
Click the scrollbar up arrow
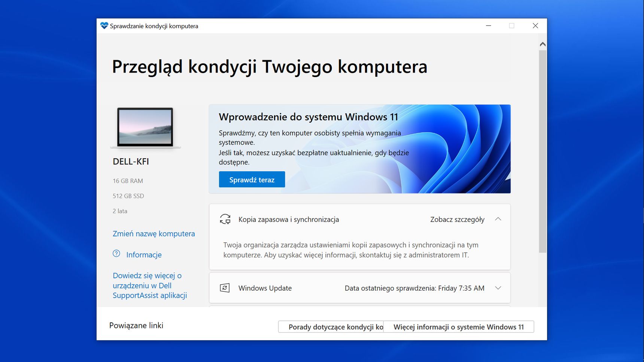click(x=543, y=44)
